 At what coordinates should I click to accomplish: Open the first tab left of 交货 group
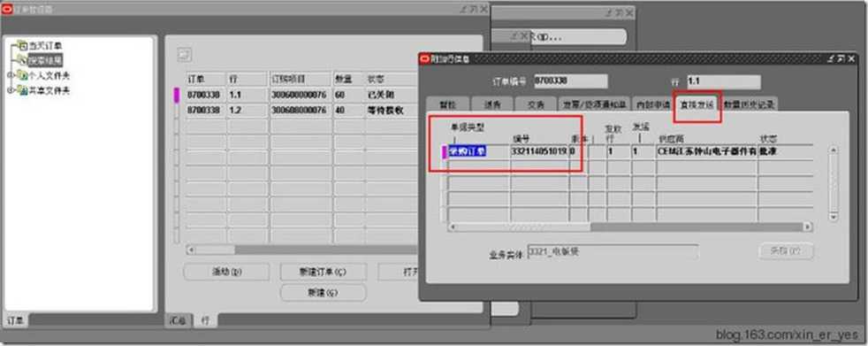point(492,104)
